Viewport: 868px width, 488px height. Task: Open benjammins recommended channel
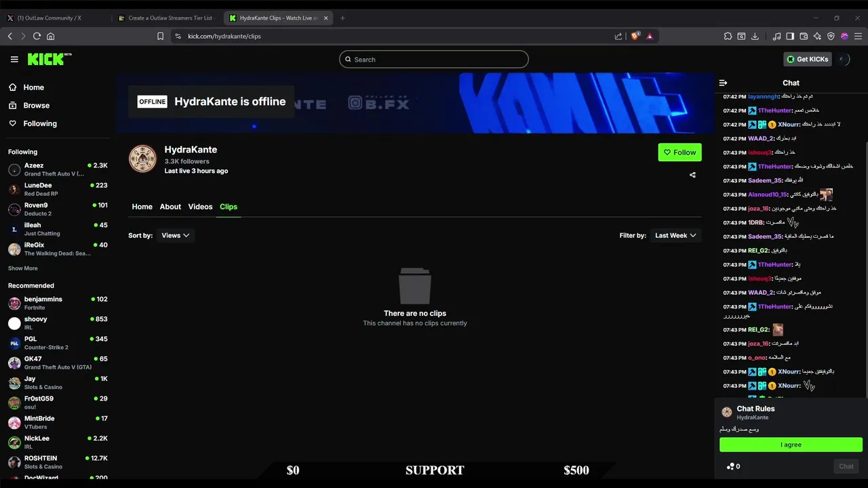pos(58,303)
